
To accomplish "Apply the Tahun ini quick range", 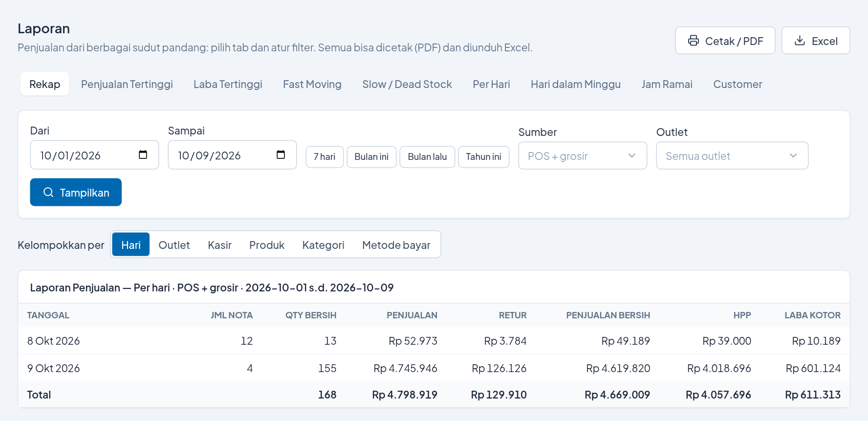I will point(483,157).
